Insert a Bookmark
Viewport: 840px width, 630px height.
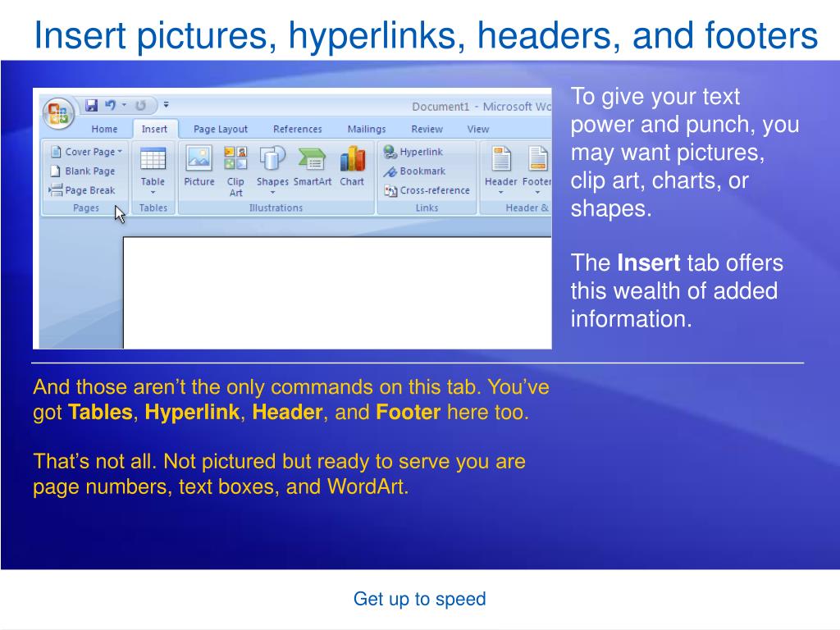414,171
